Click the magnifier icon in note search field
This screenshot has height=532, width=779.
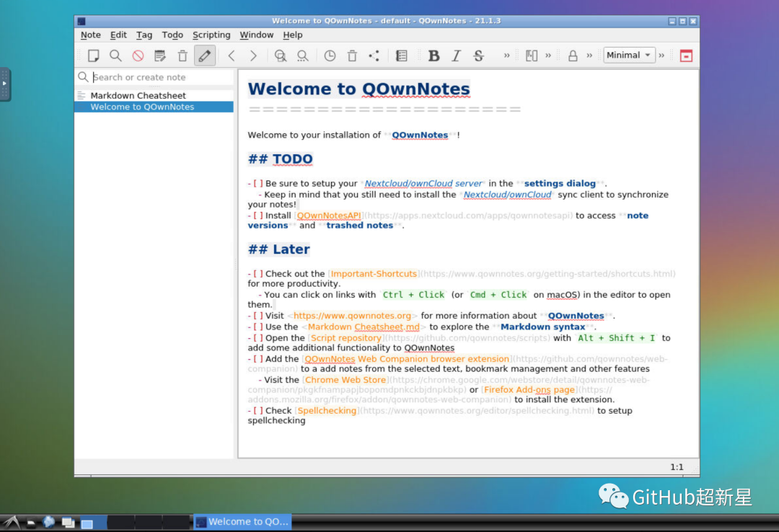tap(83, 77)
